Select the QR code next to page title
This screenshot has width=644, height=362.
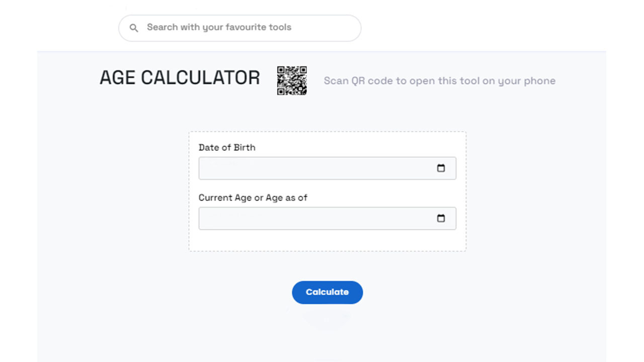(292, 80)
